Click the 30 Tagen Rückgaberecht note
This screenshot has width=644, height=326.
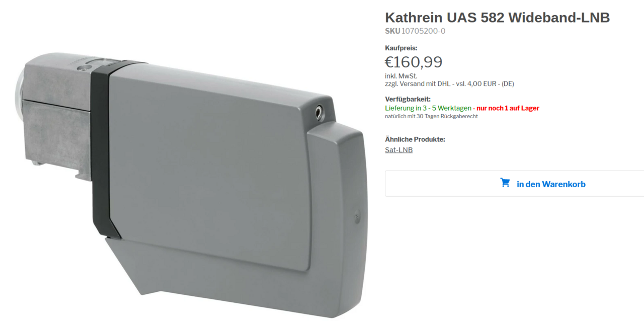(432, 116)
